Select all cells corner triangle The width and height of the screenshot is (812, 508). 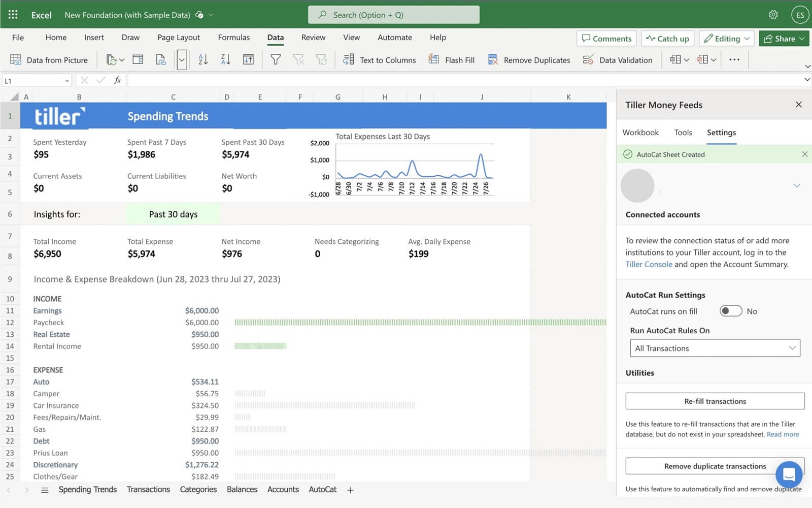click(15, 97)
